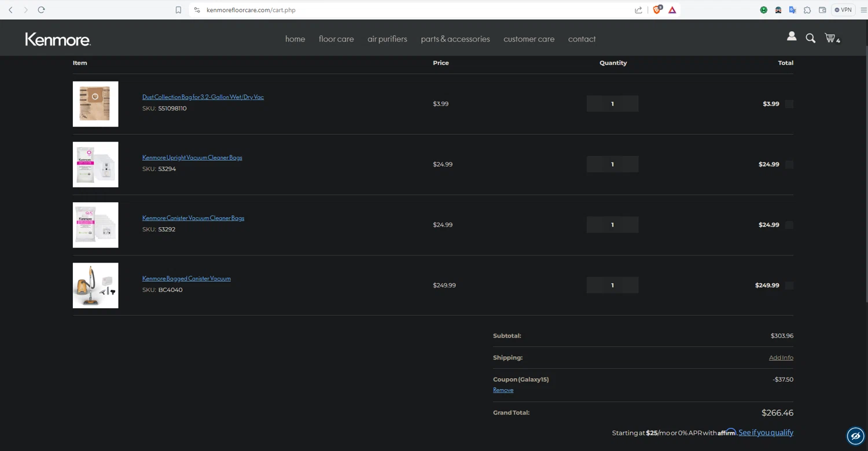
Task: Click the small square beside Upright Bags total
Action: [789, 164]
